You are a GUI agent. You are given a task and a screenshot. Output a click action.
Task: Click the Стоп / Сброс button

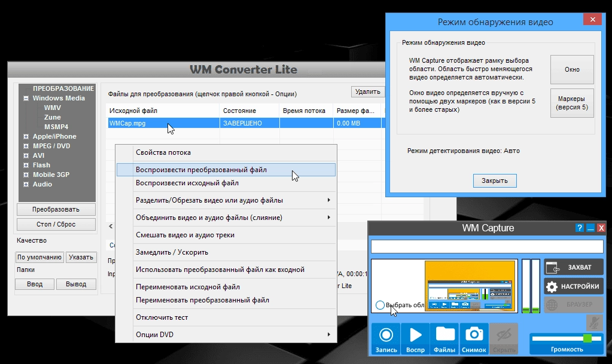(x=56, y=224)
